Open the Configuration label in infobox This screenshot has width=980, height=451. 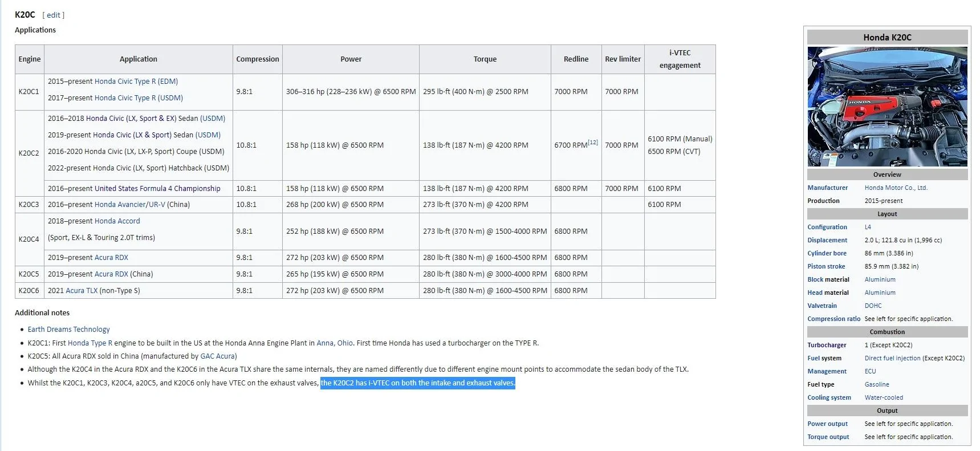827,227
